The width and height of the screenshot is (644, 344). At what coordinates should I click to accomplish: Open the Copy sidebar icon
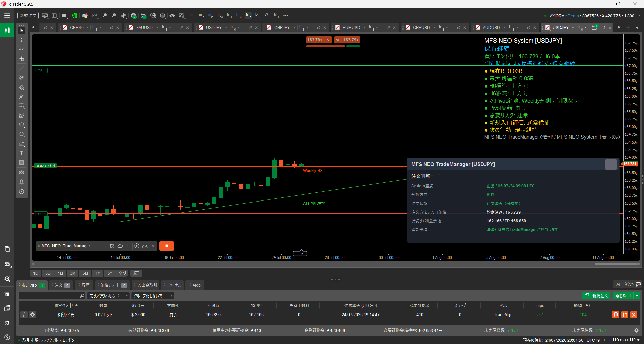(7, 249)
